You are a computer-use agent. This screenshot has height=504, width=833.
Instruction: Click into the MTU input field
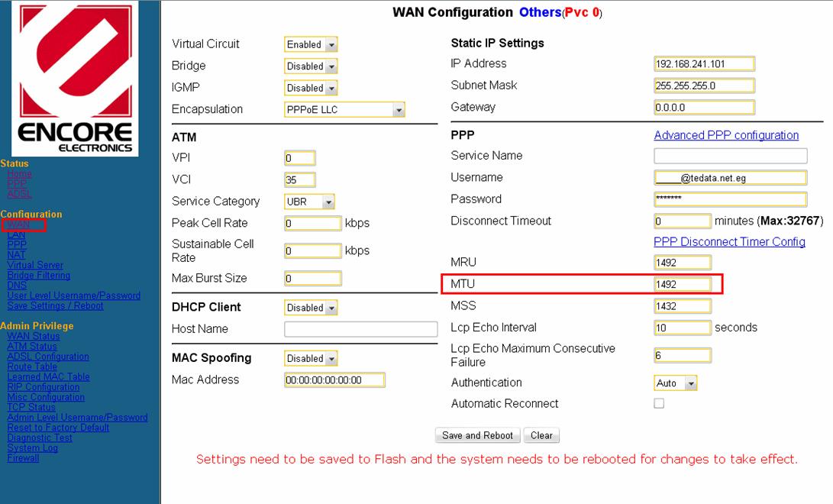point(682,284)
